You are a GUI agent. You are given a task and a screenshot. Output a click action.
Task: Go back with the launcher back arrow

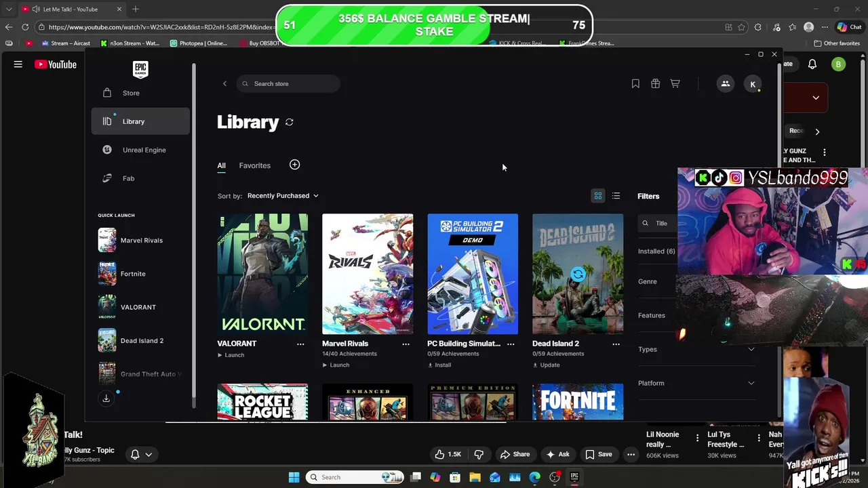[224, 83]
